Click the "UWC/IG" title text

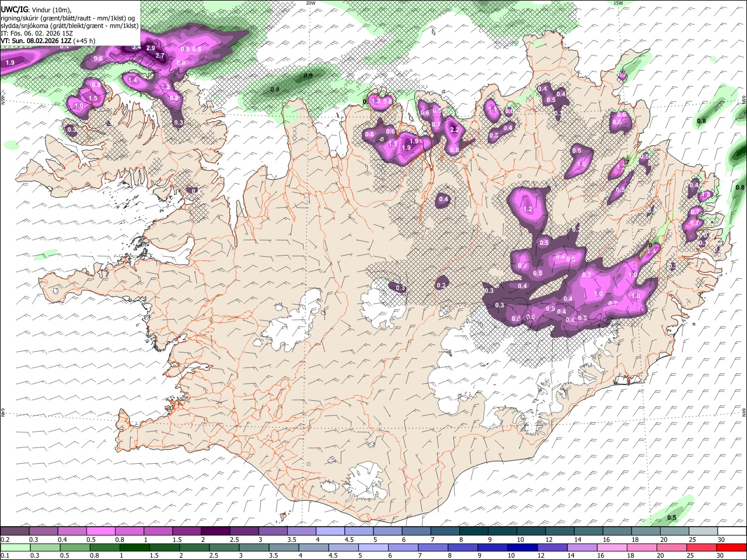(x=14, y=9)
